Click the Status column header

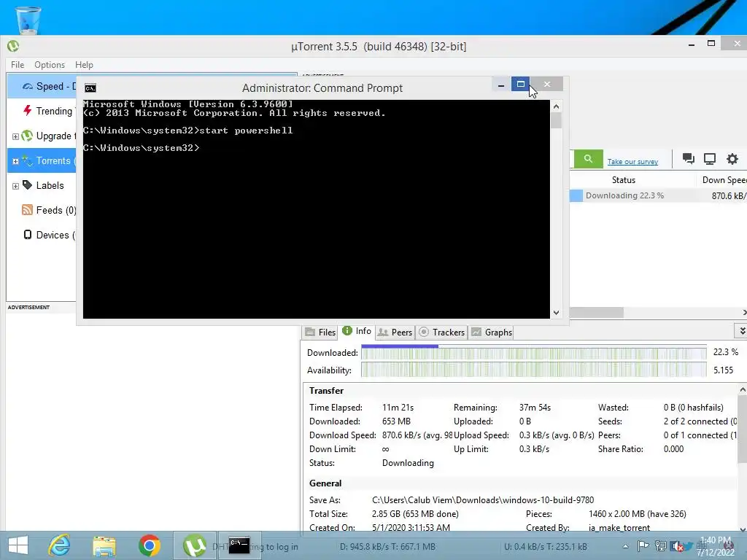(624, 179)
